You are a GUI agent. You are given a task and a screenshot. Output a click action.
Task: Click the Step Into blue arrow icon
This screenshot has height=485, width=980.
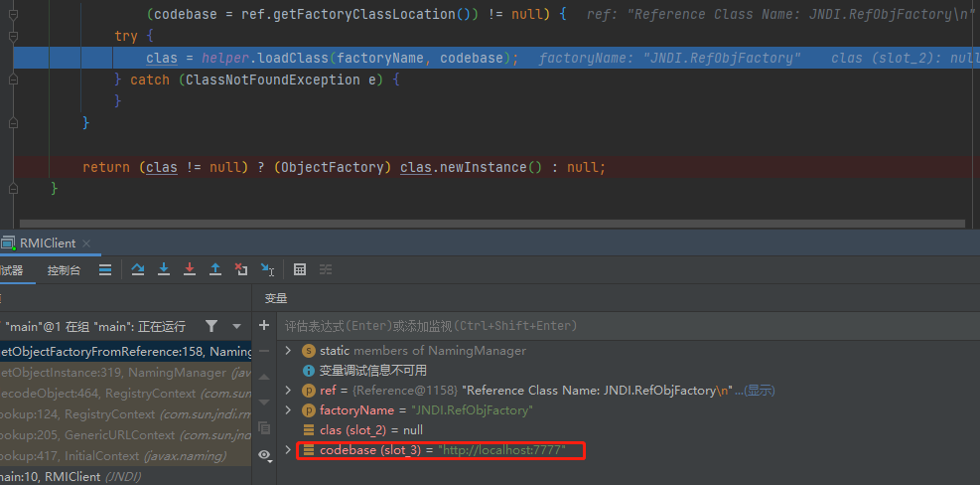coord(164,269)
